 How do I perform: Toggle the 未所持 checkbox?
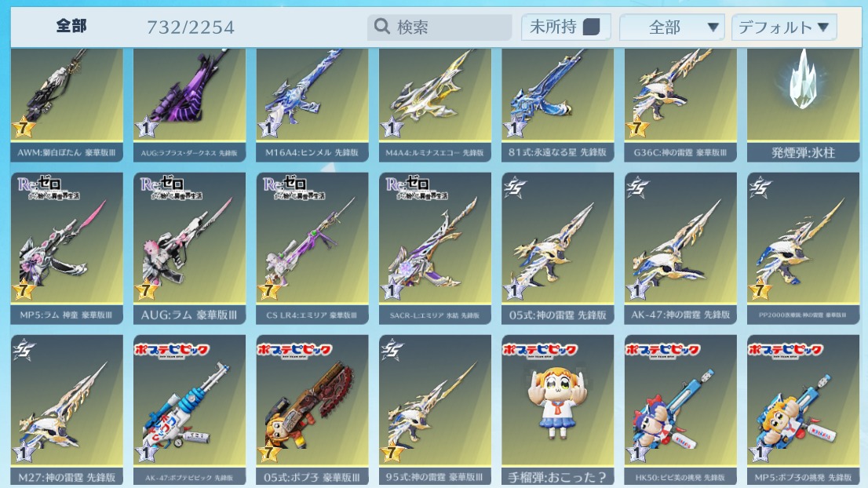pyautogui.click(x=591, y=27)
